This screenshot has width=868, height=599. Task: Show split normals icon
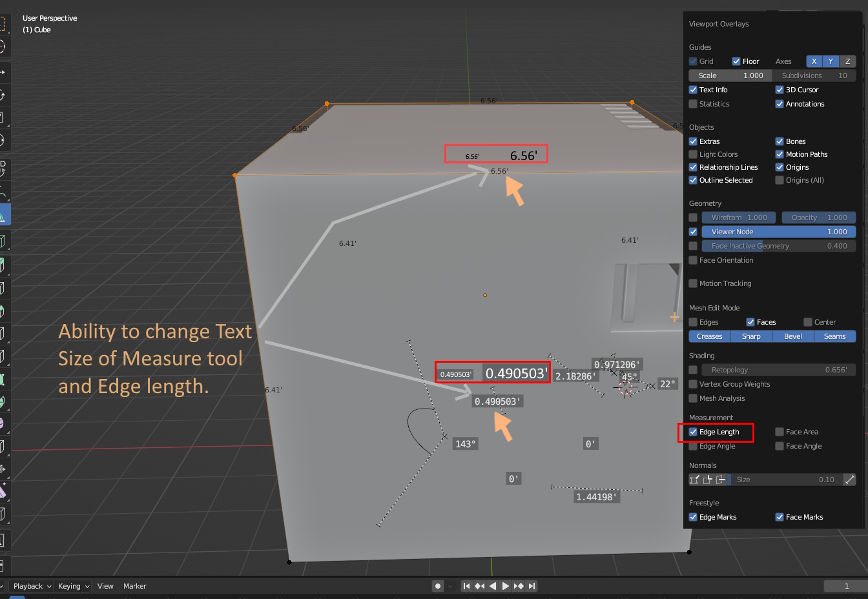pyautogui.click(x=708, y=480)
